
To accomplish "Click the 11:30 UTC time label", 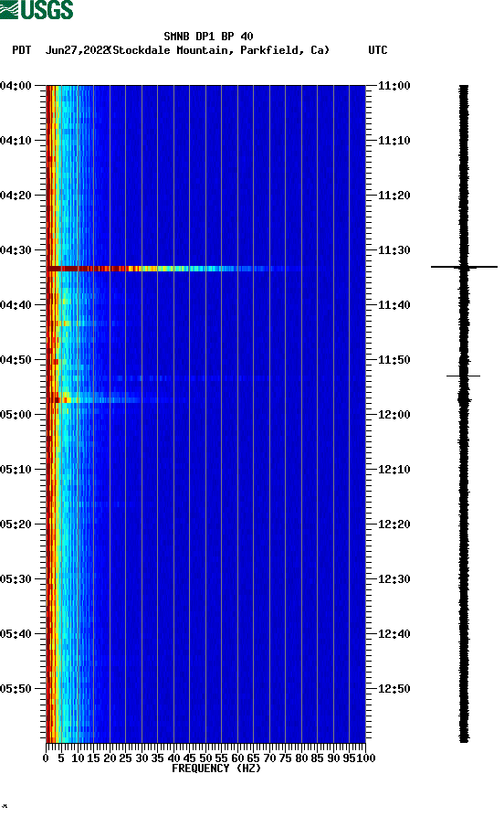I will click(394, 249).
